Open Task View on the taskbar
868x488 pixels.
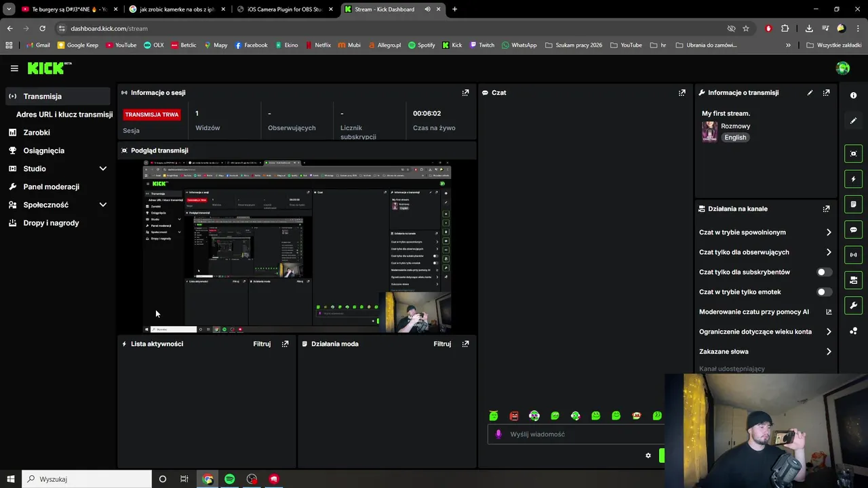tap(184, 479)
